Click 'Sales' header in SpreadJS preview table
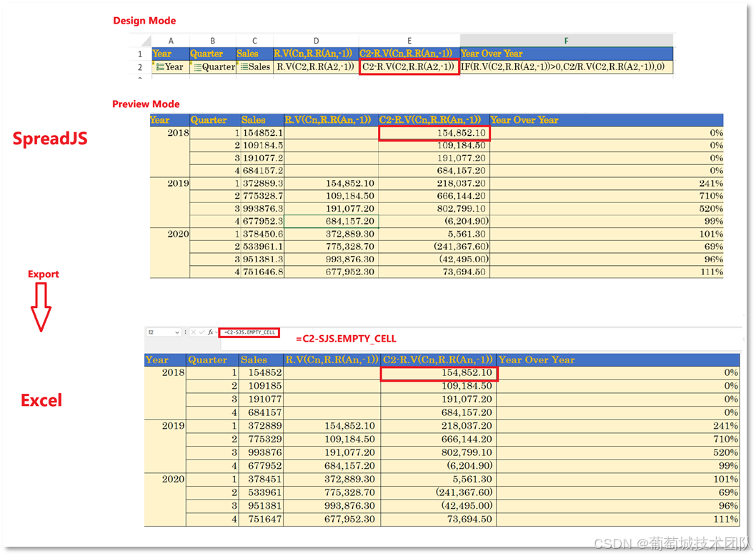Screen dimensions: 756x556 (262, 120)
